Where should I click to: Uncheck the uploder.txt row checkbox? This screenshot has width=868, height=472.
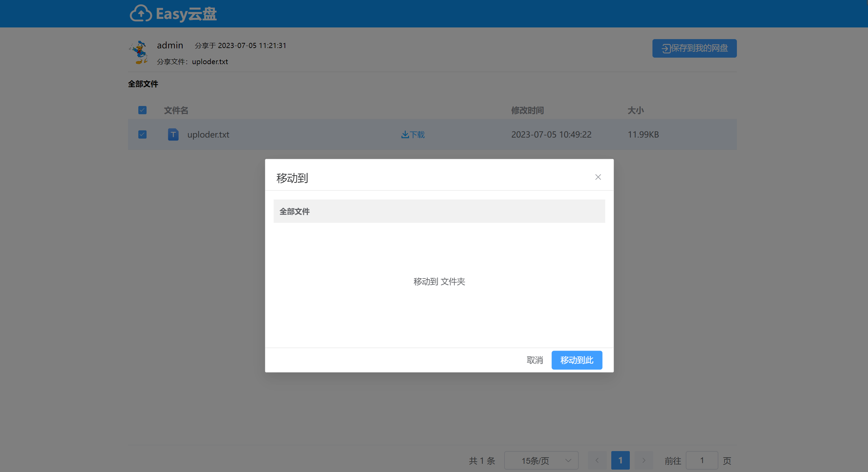click(142, 134)
